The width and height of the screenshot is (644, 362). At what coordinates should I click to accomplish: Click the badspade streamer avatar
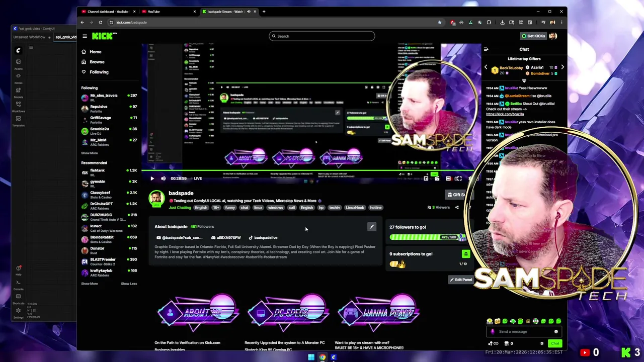tap(156, 199)
